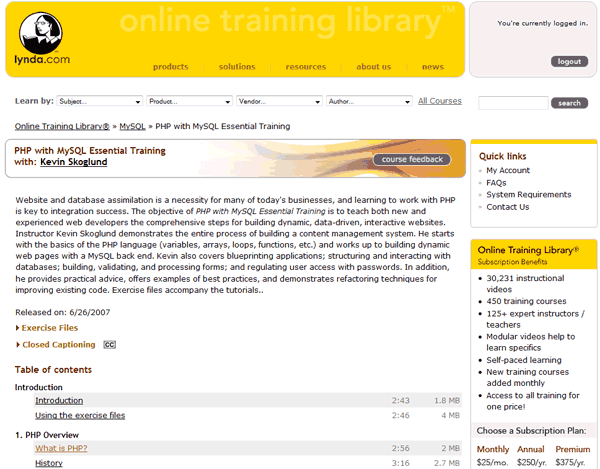Click the '2.7 MB' size of History
Screen dimensions: 600x469
(447, 463)
